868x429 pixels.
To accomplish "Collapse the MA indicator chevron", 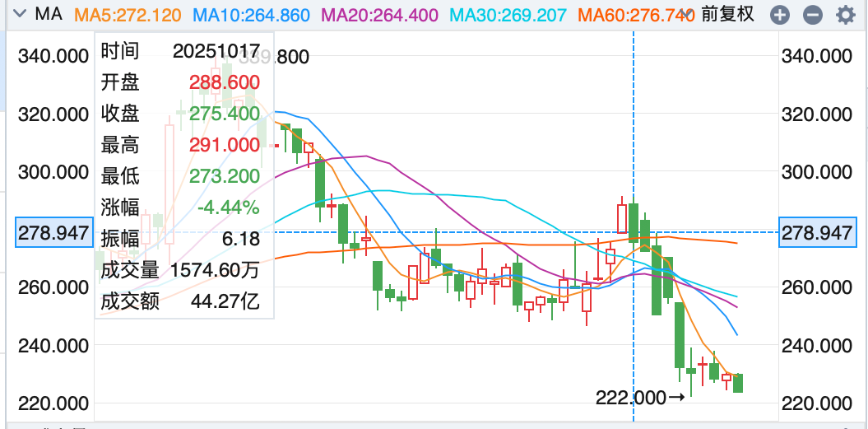I will (x=21, y=15).
